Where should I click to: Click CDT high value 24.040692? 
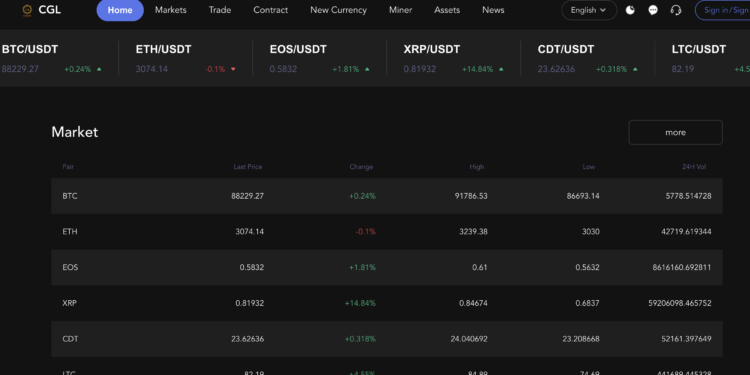tap(469, 339)
